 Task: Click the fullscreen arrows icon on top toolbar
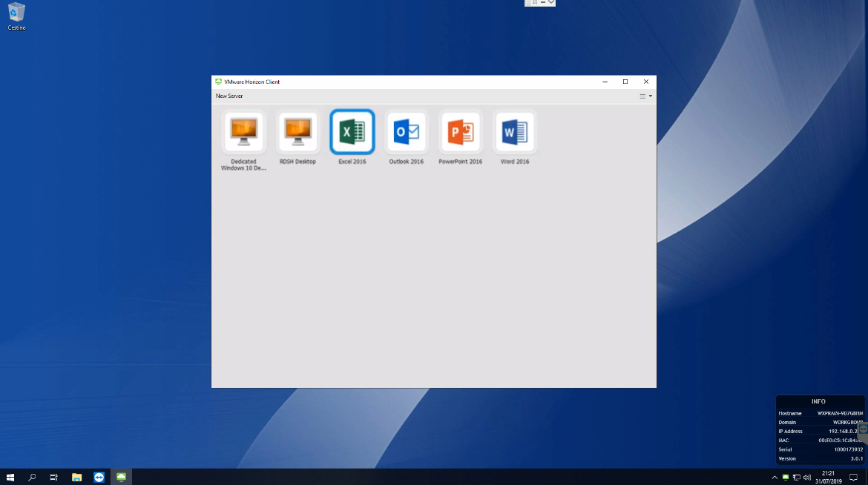click(x=536, y=3)
